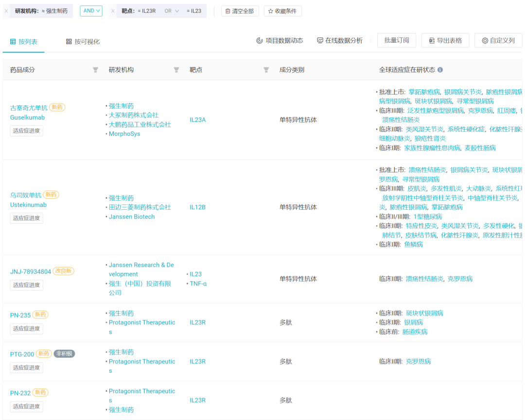Open the PTG-200 drug entry
Image resolution: width=525 pixels, height=420 pixels.
click(x=22, y=354)
